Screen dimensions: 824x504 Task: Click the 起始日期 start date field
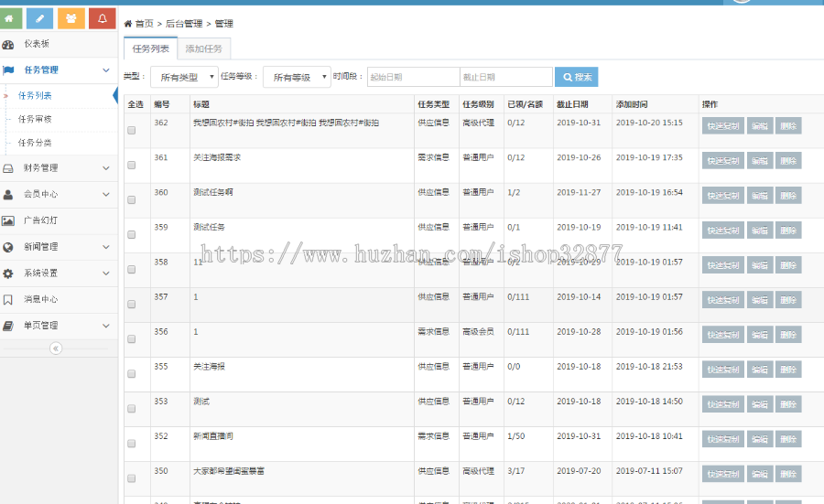[414, 77]
